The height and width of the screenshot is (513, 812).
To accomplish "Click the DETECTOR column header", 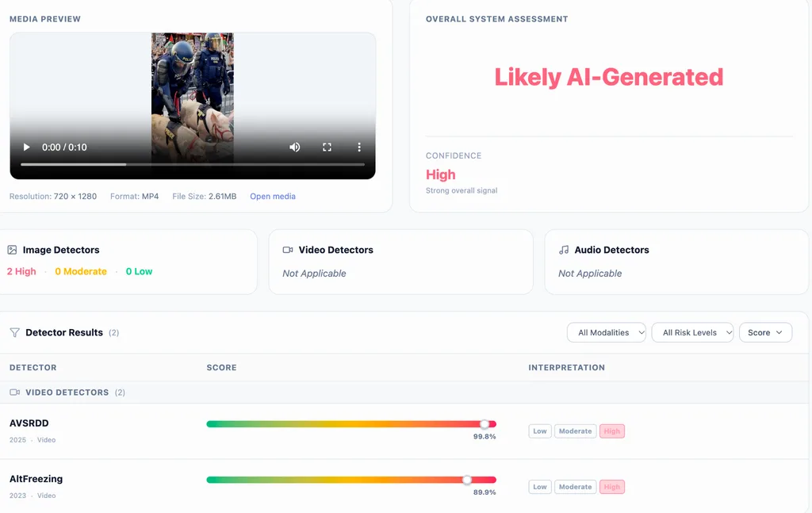I will click(33, 368).
